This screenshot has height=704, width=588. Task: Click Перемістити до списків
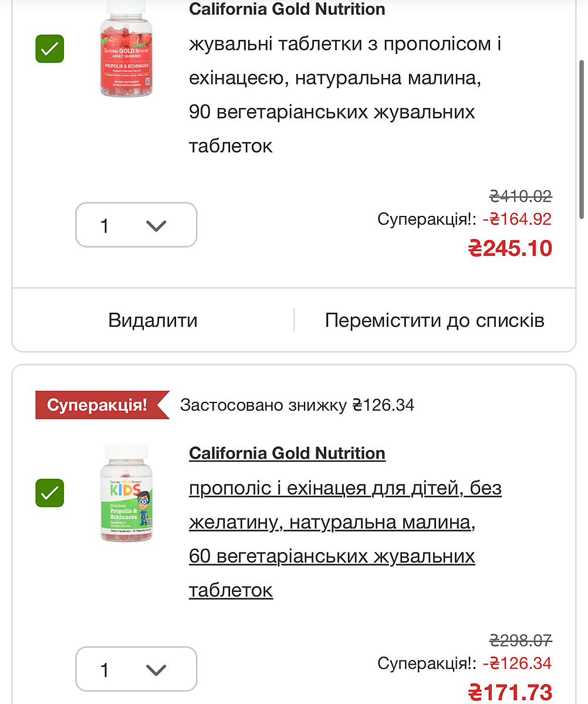[434, 320]
